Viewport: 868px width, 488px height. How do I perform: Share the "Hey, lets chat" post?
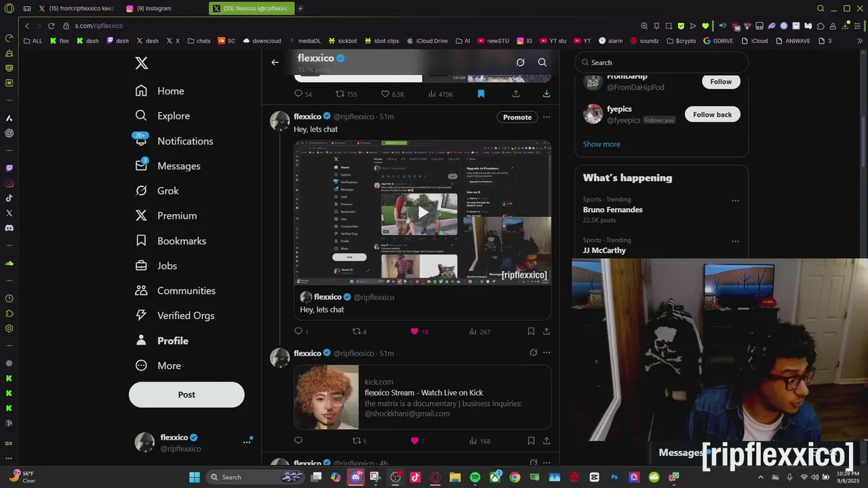coord(547,331)
